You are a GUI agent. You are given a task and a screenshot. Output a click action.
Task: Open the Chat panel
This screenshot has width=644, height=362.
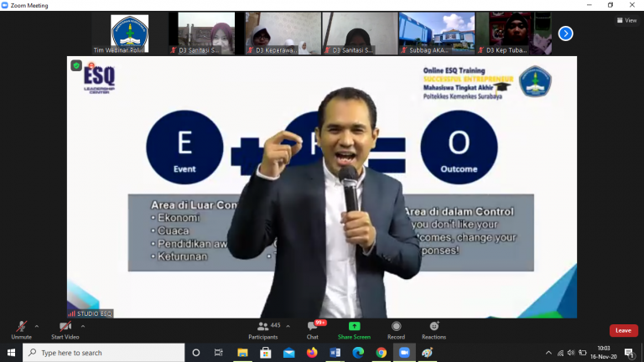pyautogui.click(x=312, y=328)
